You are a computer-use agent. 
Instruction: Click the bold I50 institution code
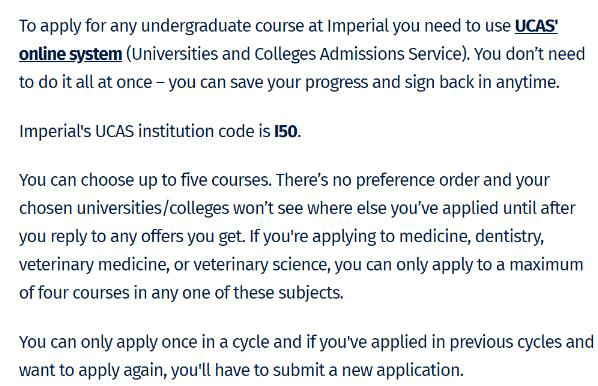tap(286, 131)
